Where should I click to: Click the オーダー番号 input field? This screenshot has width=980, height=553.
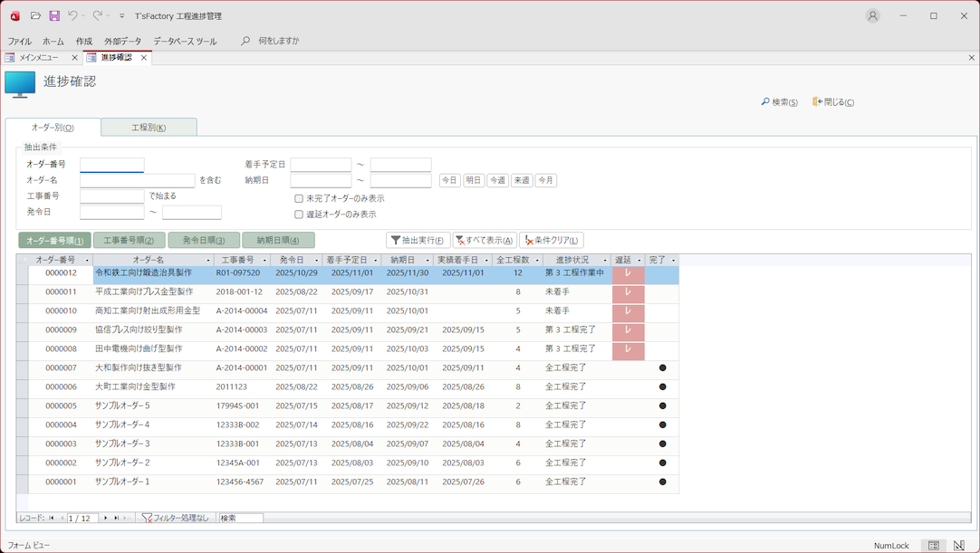point(111,165)
